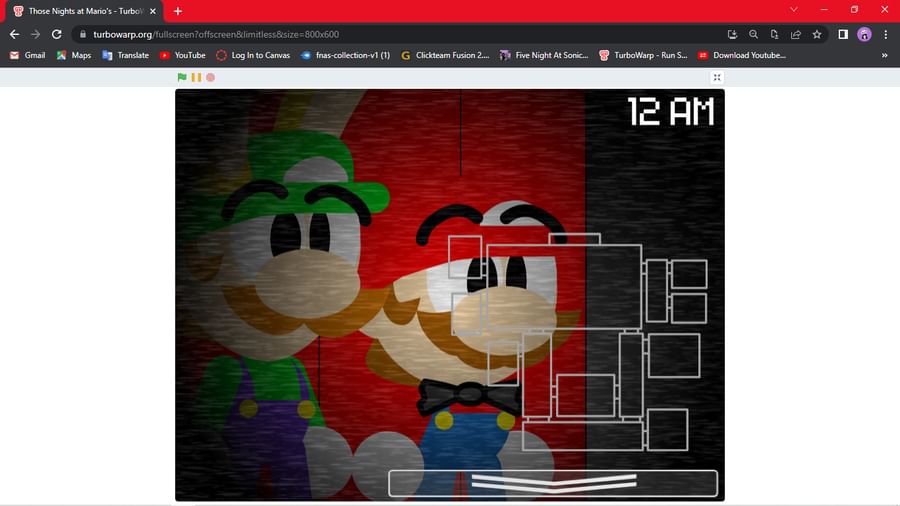The image size is (900, 506).
Task: Open install app icon in address bar
Action: 732,34
